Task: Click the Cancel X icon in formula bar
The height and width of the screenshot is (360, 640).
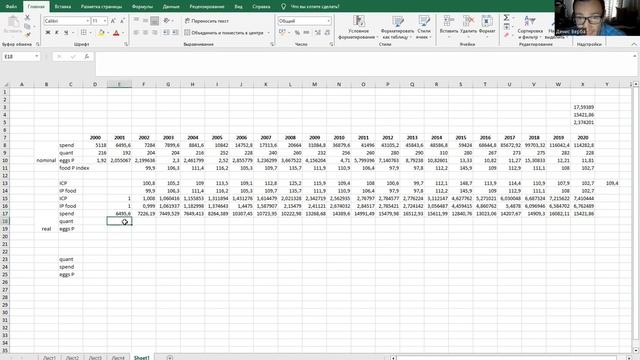Action: (x=59, y=57)
